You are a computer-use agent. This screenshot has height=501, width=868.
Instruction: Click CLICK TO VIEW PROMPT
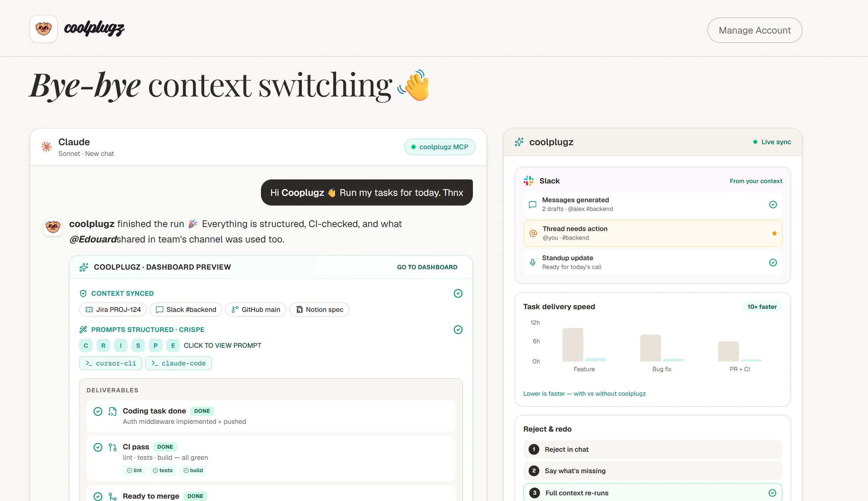pos(222,345)
